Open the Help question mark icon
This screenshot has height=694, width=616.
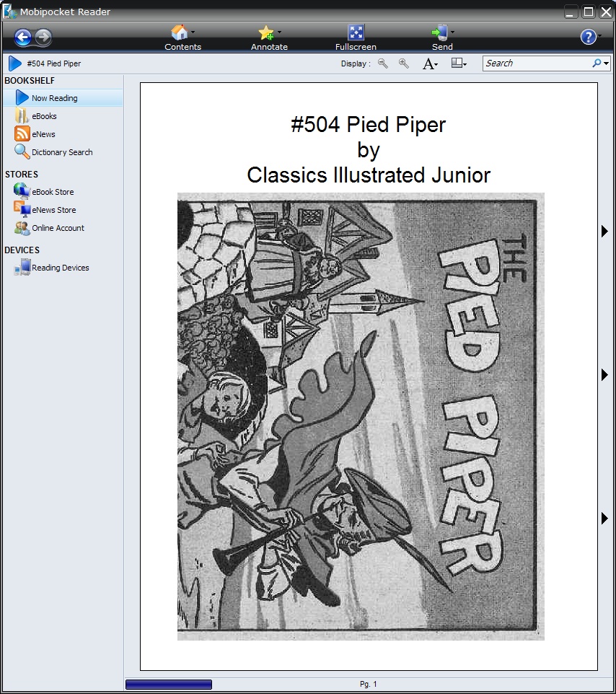(x=588, y=37)
